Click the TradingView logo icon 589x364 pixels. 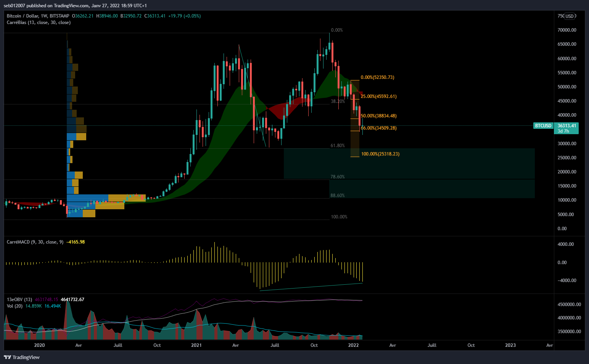(7, 357)
